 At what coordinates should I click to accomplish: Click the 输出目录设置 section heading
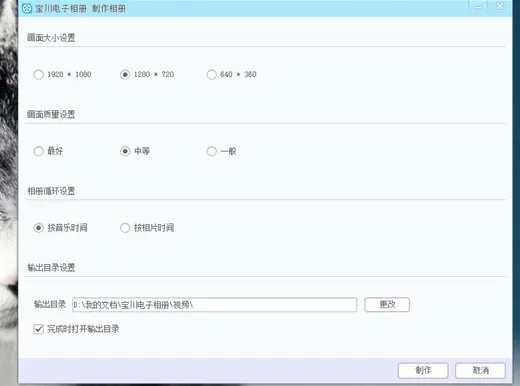[x=51, y=267]
